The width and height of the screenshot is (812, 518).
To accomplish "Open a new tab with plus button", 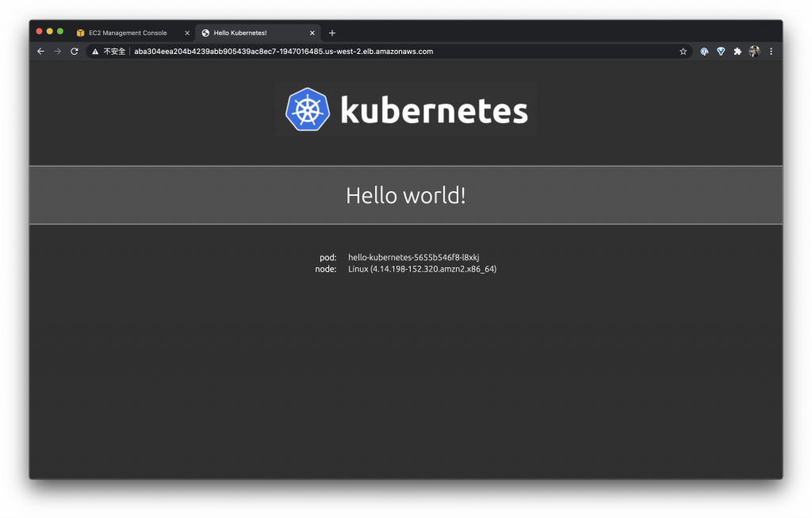I will click(x=332, y=33).
